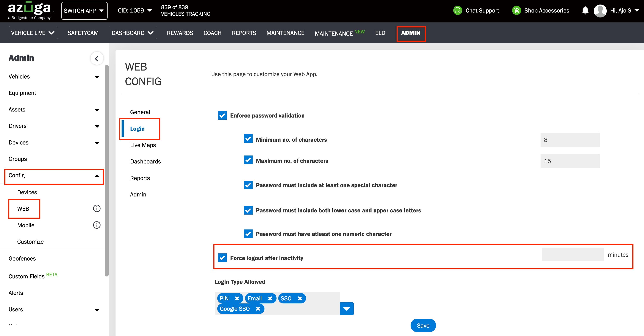
Task: Open Mobile under Config
Action: (25, 225)
